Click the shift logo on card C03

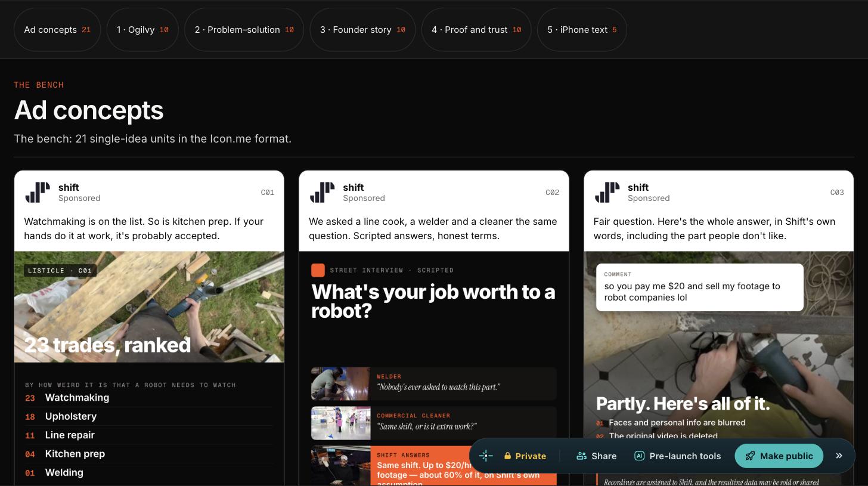click(607, 192)
